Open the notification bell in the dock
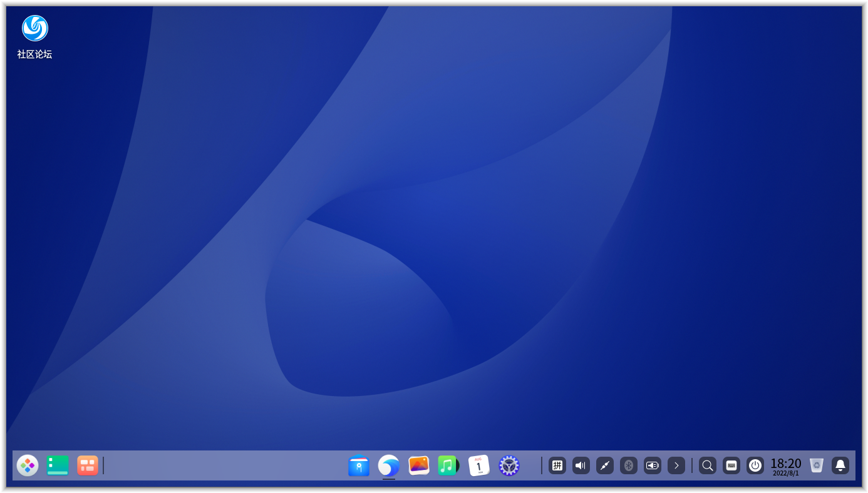 pyautogui.click(x=840, y=465)
